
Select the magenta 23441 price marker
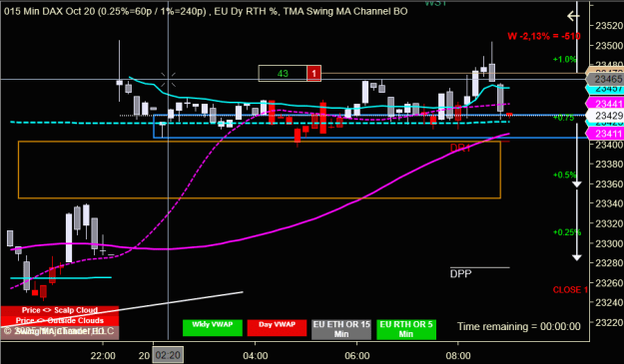click(606, 104)
